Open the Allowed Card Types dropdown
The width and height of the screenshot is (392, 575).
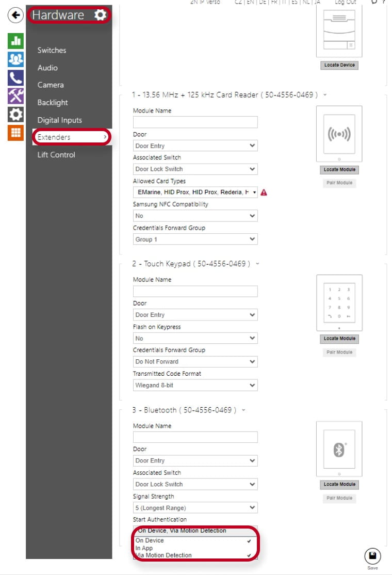195,192
